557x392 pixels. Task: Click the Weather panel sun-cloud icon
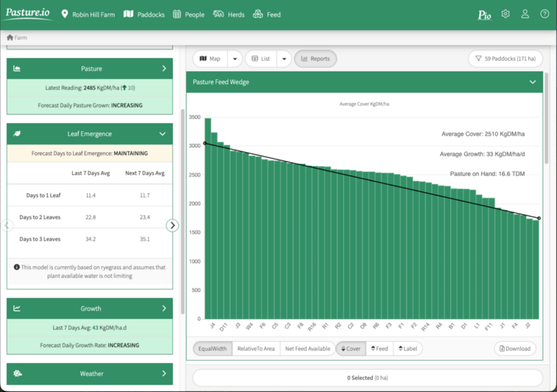pos(17,373)
